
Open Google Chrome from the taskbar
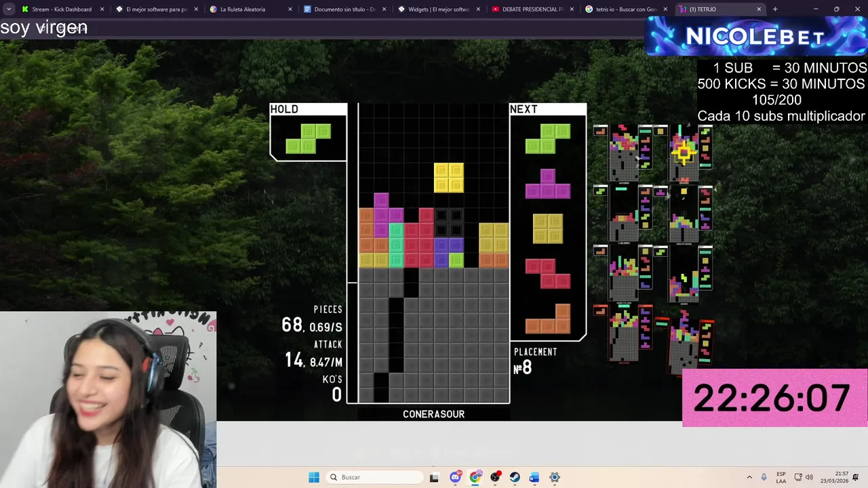click(x=475, y=477)
